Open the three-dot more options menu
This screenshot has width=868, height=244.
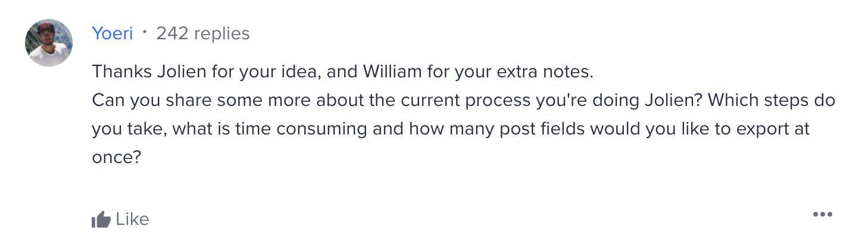pyautogui.click(x=822, y=214)
